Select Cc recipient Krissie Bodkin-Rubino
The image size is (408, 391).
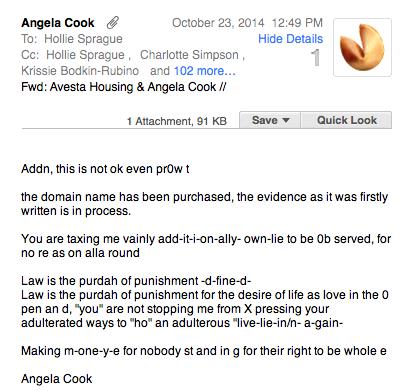click(80, 71)
